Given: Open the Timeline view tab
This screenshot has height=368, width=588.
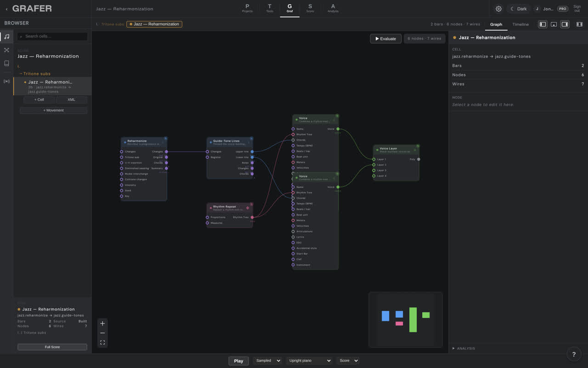Looking at the screenshot, I should tap(520, 24).
